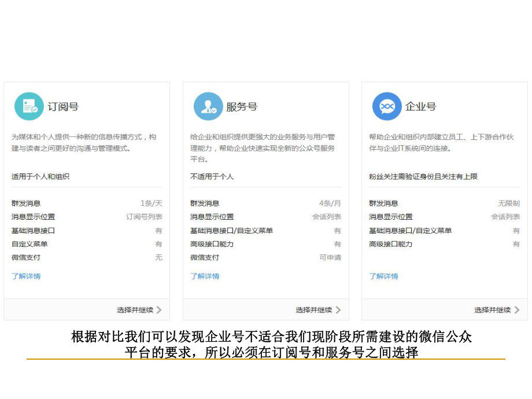Click the 可申请 value in 服务号
Screen dimensions: 532x399
(330, 257)
